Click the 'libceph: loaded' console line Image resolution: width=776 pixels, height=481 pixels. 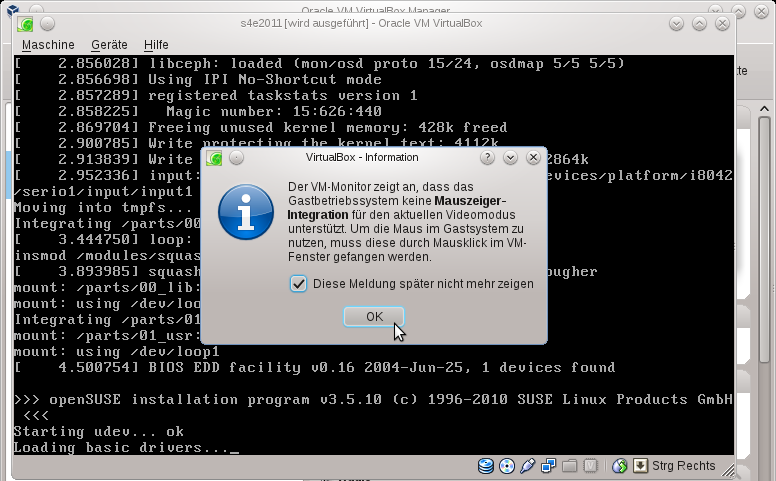(x=320, y=63)
